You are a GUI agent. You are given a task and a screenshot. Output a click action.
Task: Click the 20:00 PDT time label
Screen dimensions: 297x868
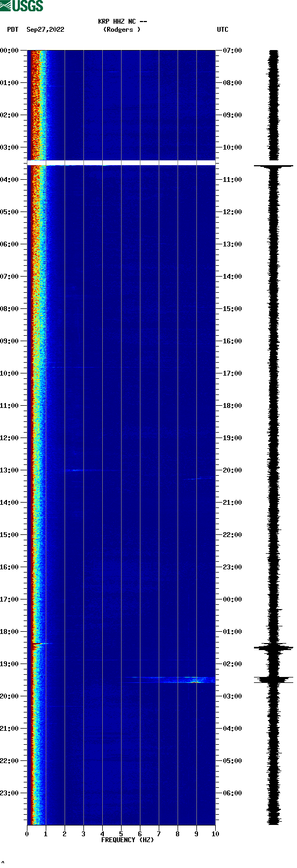pos(9,696)
